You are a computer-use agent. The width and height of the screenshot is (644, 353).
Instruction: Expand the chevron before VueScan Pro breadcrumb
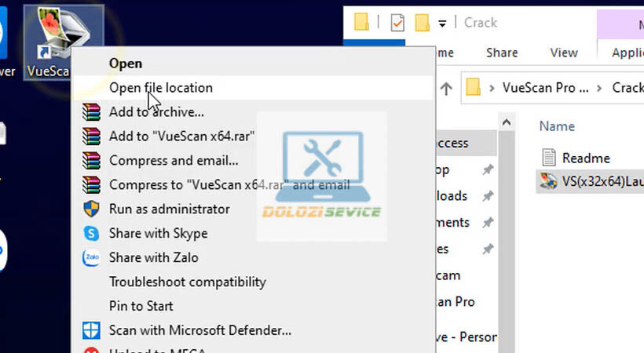pos(492,88)
